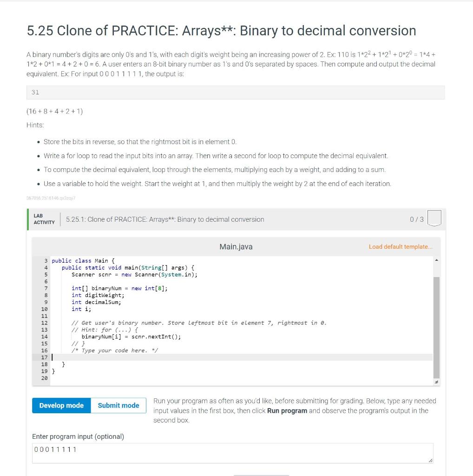This screenshot has width=473, height=476.
Task: Click the "Type your code here" comment on line 16
Action: (x=116, y=350)
